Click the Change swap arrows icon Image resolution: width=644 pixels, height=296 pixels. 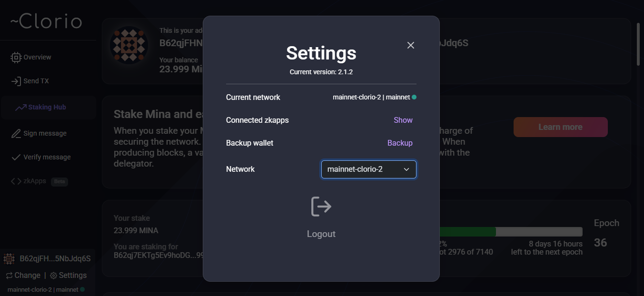coord(9,276)
